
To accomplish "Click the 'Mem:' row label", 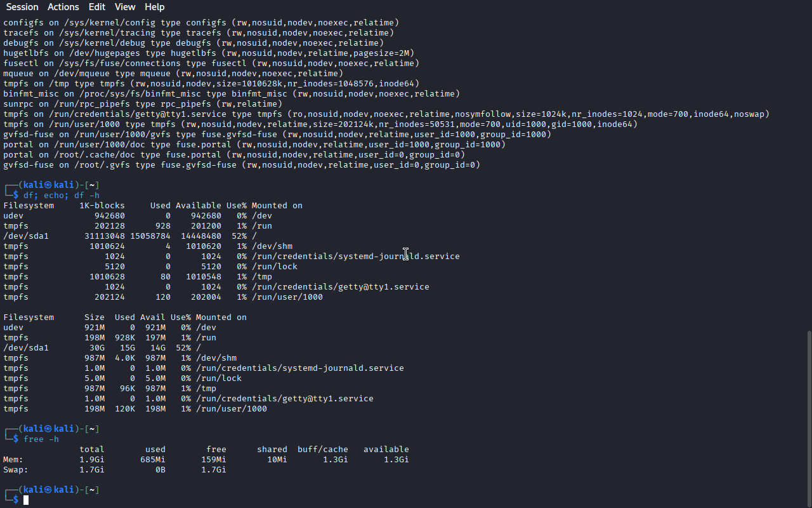I will (x=13, y=460).
